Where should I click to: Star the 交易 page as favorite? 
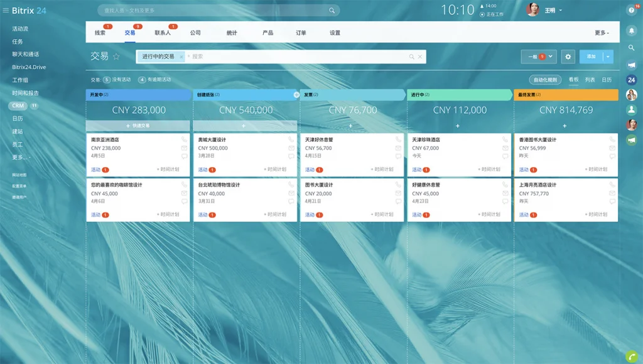pyautogui.click(x=116, y=56)
